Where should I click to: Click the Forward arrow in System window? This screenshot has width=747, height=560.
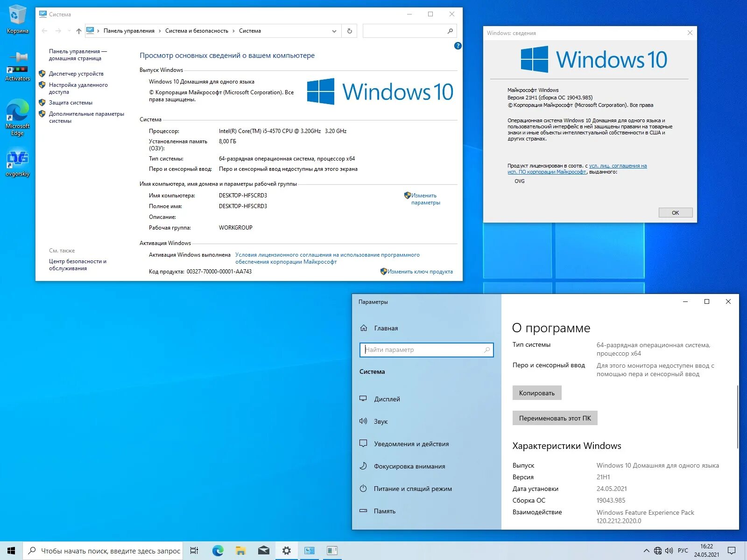point(58,31)
